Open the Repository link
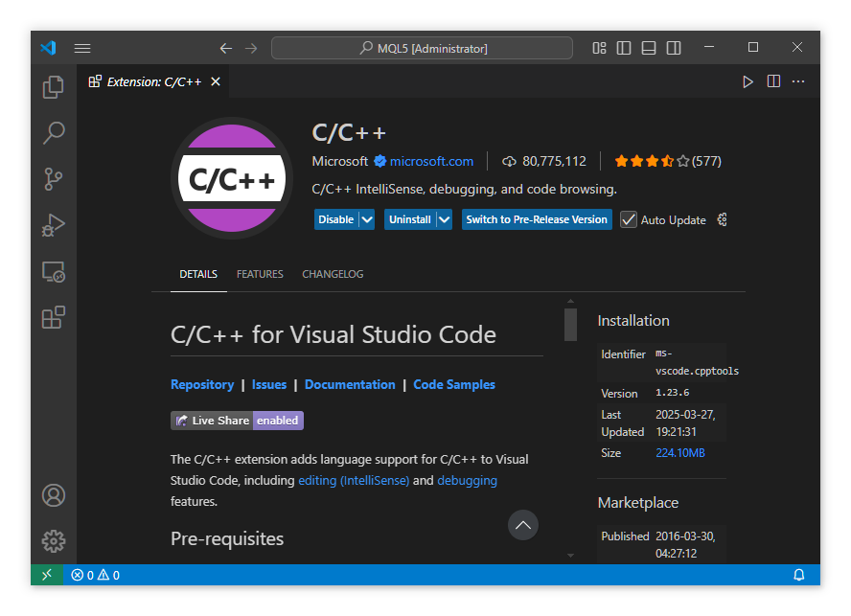The height and width of the screenshot is (616, 851). coord(202,384)
